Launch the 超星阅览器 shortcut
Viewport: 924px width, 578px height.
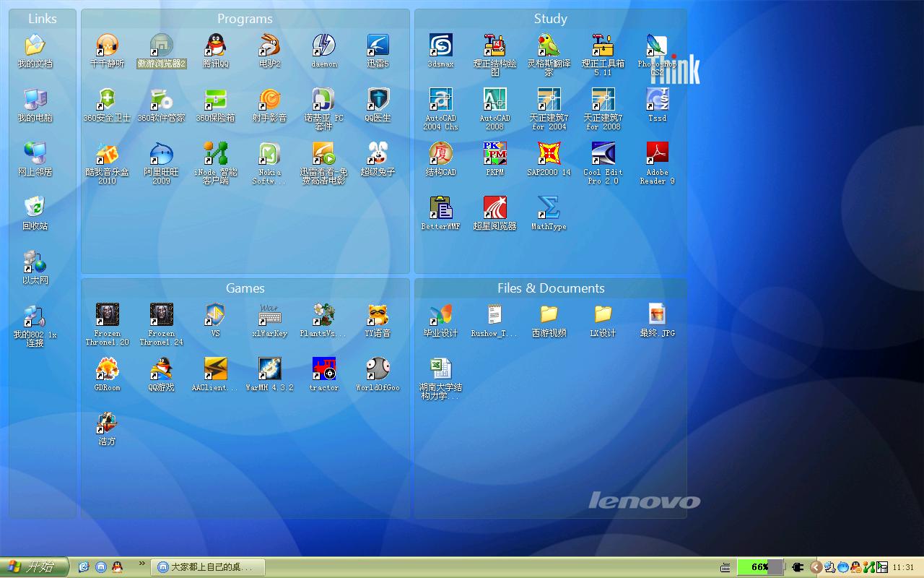[494, 213]
